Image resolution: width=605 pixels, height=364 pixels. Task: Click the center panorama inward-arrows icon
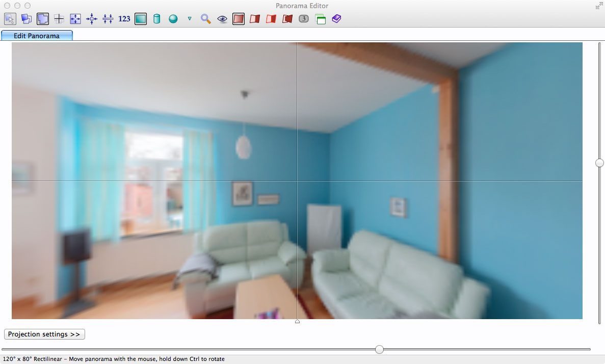pyautogui.click(x=92, y=19)
